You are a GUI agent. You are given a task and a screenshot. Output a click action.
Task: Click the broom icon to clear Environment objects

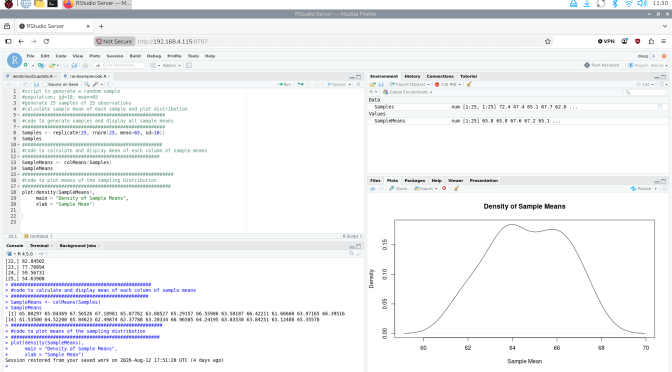click(x=469, y=84)
